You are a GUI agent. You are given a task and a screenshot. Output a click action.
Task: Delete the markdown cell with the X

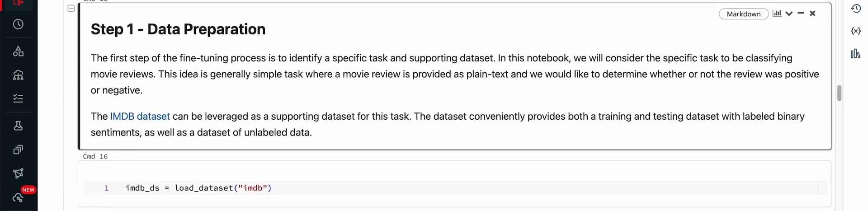coord(812,14)
